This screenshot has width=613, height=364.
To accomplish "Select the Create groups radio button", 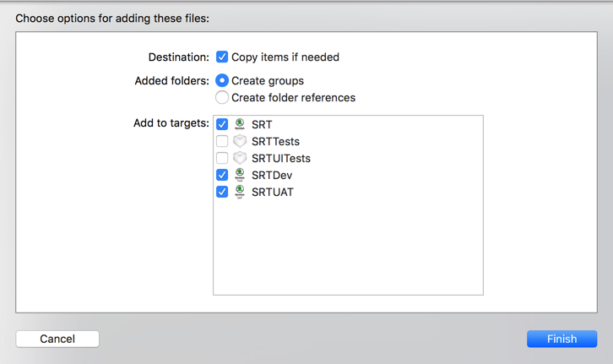I will [222, 81].
